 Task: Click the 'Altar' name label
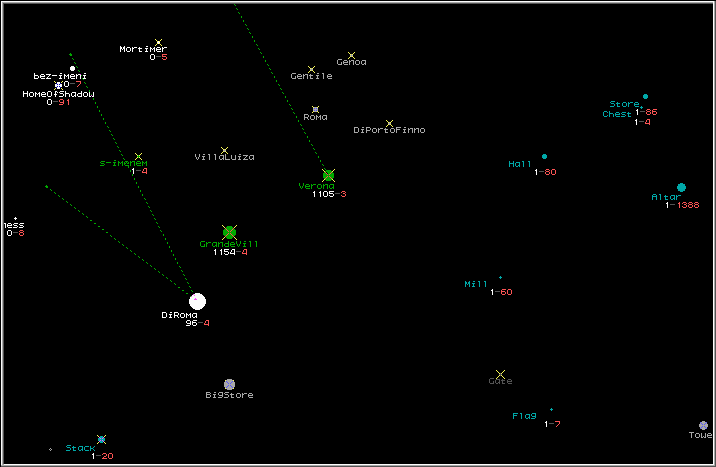coord(666,197)
